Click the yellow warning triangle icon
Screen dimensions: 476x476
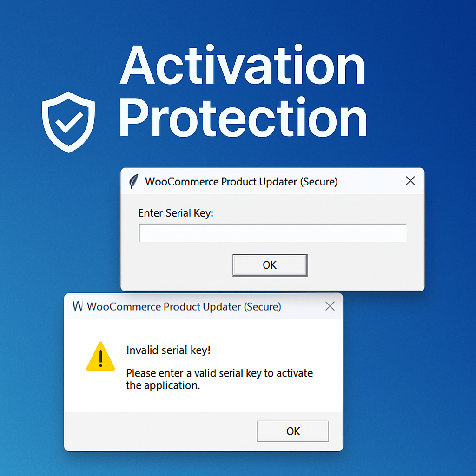(x=100, y=357)
